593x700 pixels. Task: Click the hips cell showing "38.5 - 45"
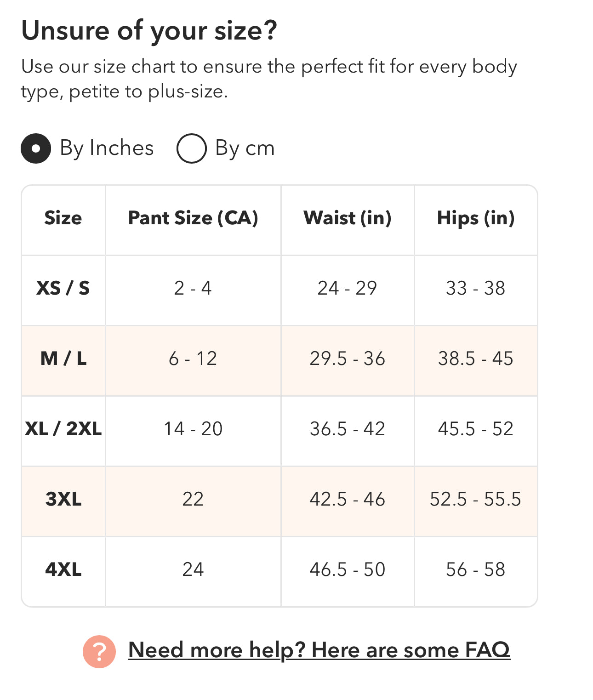click(x=475, y=359)
